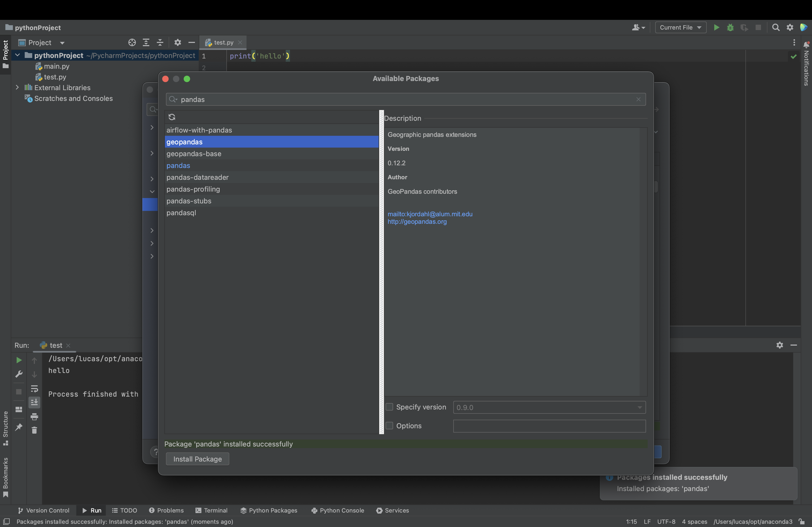Screen dimensions: 812x527
Task: Click the Debug bug icon
Action: (730, 28)
